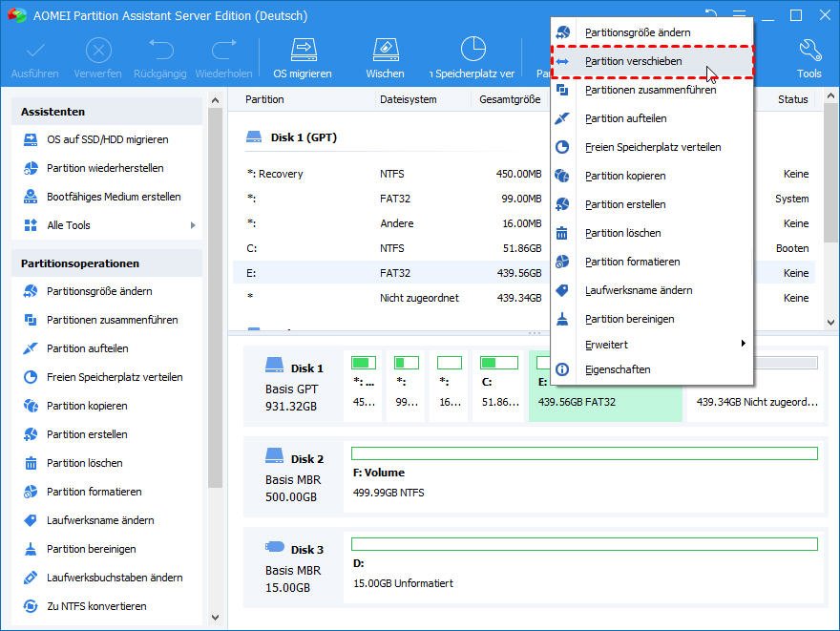Click Laufwerksbuchstaben ändern pencil icon
This screenshot has width=840, height=631.
tap(31, 578)
